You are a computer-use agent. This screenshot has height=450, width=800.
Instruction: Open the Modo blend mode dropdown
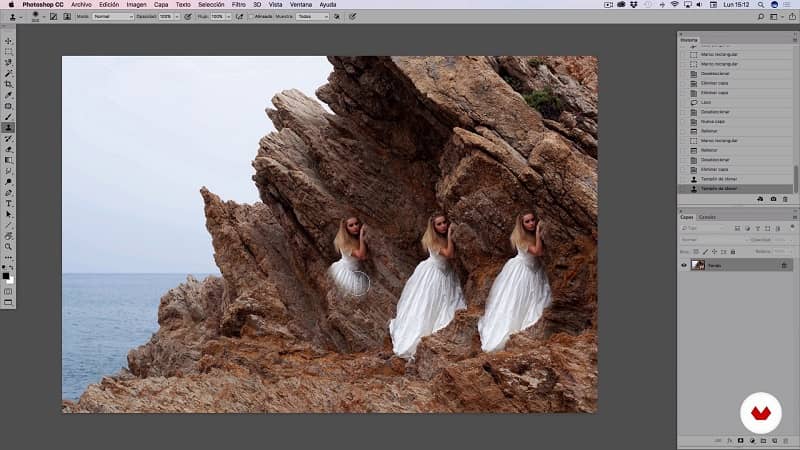(x=113, y=16)
